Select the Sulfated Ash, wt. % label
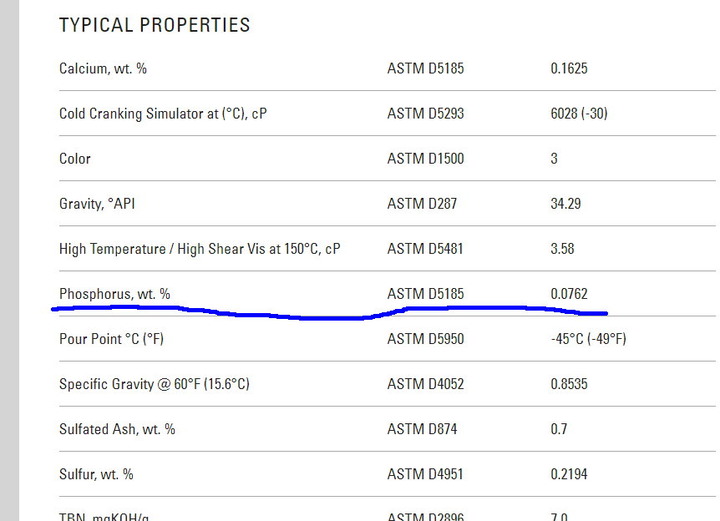720x521 pixels. point(117,429)
